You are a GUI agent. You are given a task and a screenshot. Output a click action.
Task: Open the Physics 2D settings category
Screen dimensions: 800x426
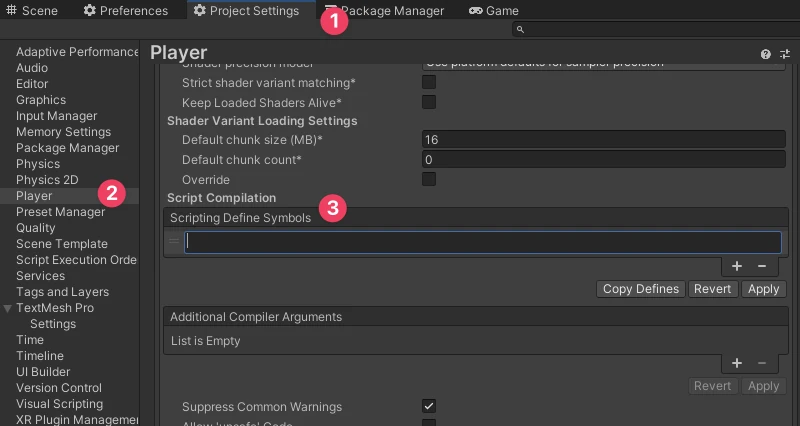[47, 180]
